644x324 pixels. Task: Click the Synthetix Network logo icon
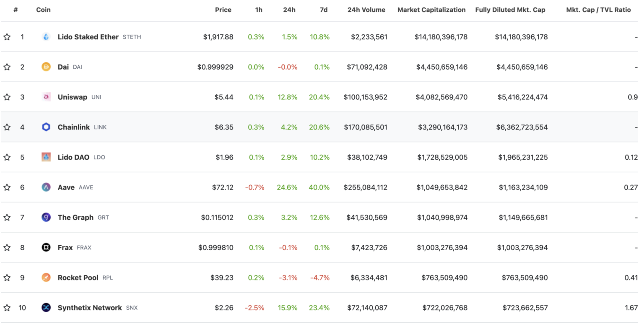coord(46,308)
